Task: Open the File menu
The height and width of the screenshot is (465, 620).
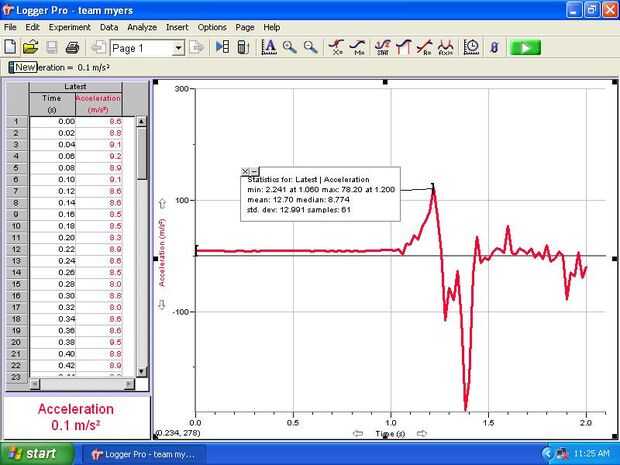Action: [x=10, y=27]
